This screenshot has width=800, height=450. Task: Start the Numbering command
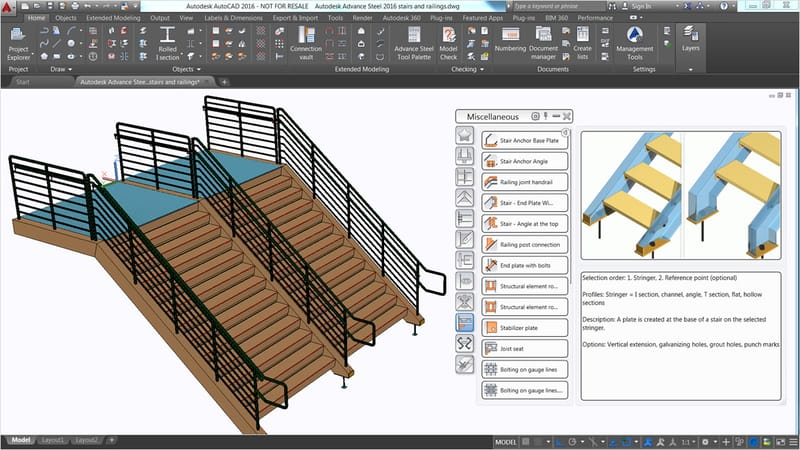coord(510,40)
